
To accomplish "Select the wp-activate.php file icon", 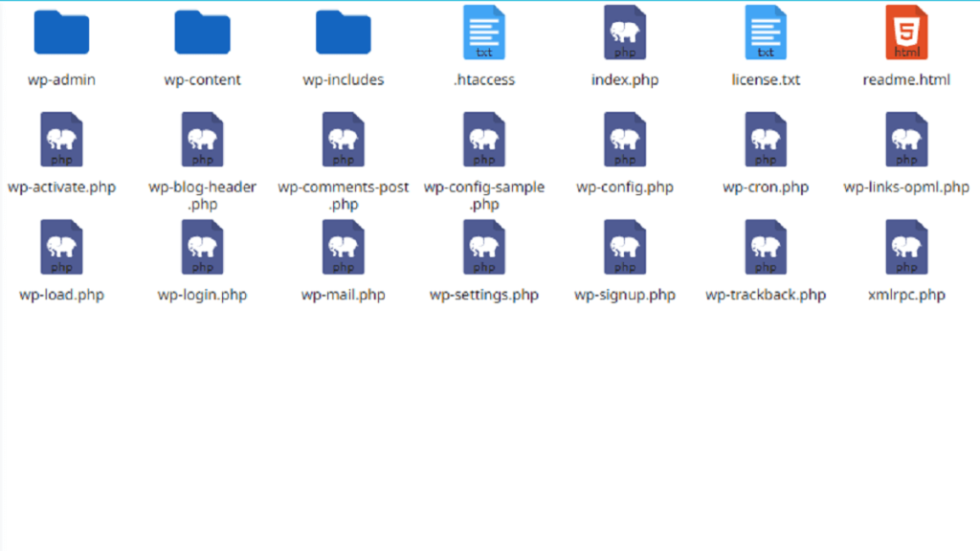I will click(61, 140).
